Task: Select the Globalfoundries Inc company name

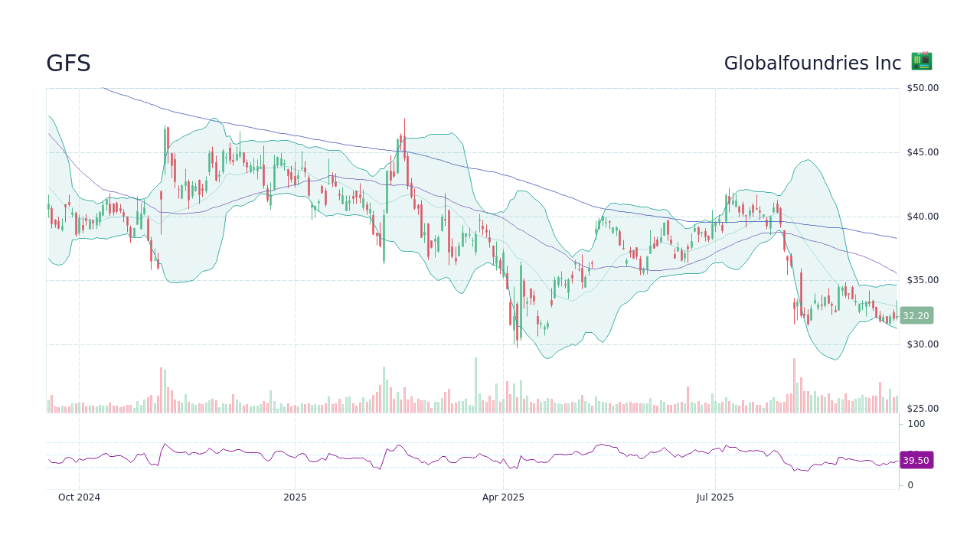Action: click(812, 63)
